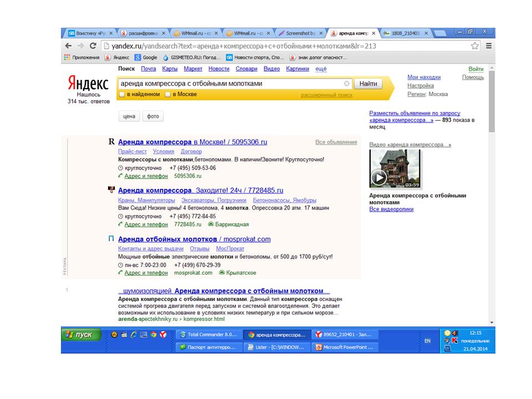The image size is (532, 399).
Task: Switch to Total Commander in the taskbar
Action: [x=209, y=335]
